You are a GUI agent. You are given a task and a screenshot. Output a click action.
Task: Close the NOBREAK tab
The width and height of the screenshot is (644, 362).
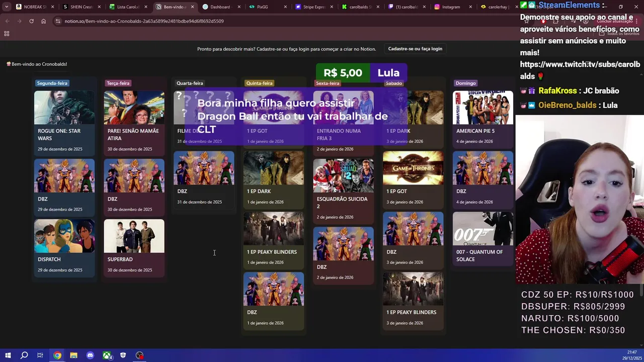coord(52,7)
